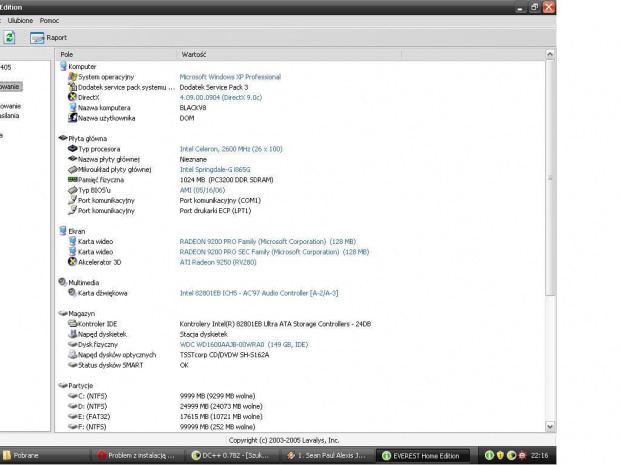This screenshot has height=465, width=620.
Task: Open Microsoft Windows XP Professional link
Action: click(x=230, y=77)
